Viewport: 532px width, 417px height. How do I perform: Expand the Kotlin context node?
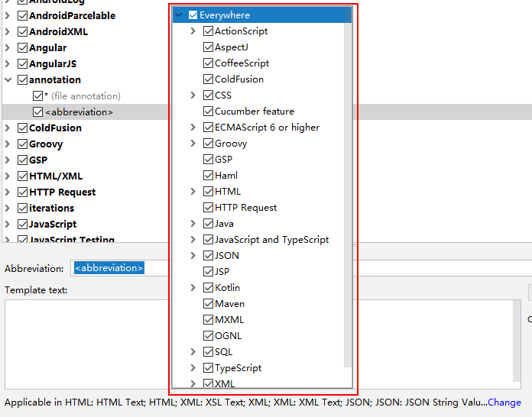193,287
